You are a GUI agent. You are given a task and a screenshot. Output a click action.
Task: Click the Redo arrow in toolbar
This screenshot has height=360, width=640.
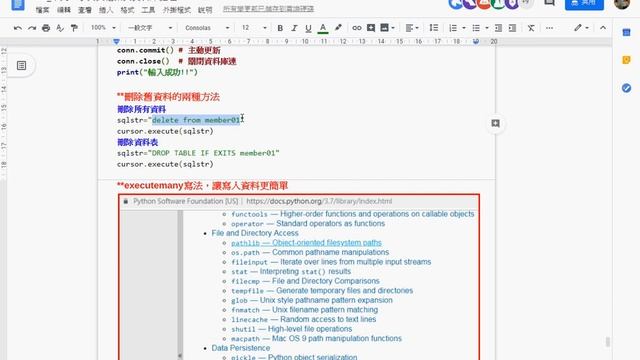[x=32, y=28]
